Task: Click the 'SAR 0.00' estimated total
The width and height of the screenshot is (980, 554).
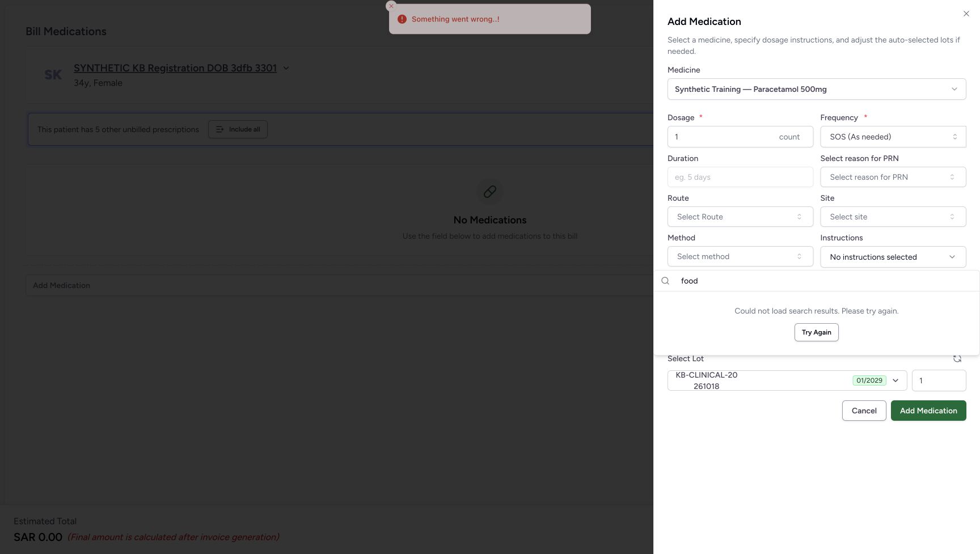Action: point(38,537)
